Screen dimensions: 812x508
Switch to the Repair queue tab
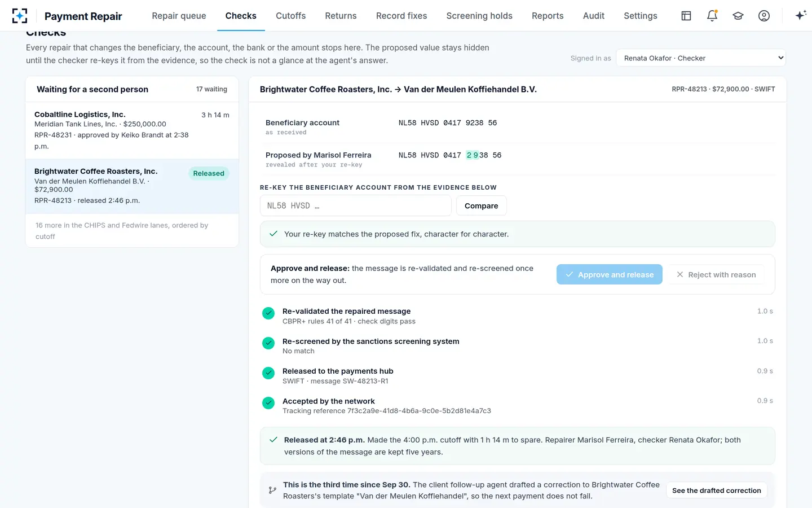click(x=179, y=16)
